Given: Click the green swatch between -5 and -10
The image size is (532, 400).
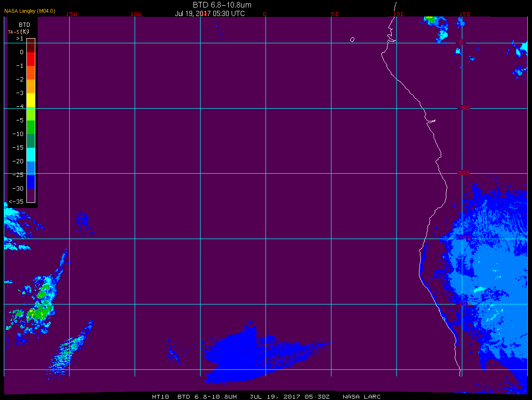Looking at the screenshot, I should click(x=31, y=127).
